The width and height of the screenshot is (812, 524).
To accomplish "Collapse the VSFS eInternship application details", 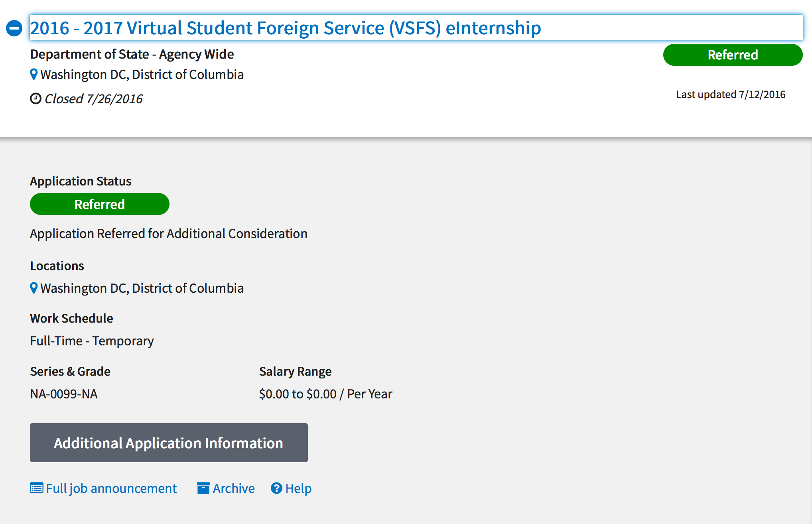I will 14,28.
